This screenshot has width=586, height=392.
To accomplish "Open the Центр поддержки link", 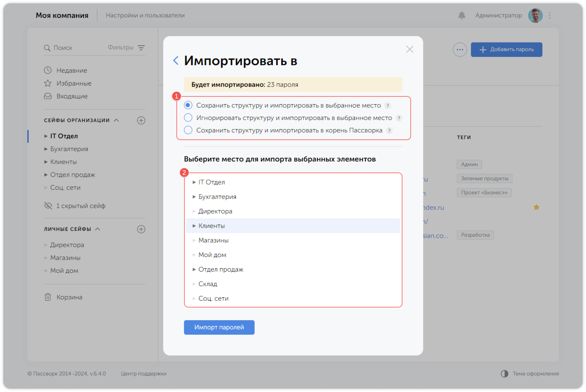I will (144, 374).
